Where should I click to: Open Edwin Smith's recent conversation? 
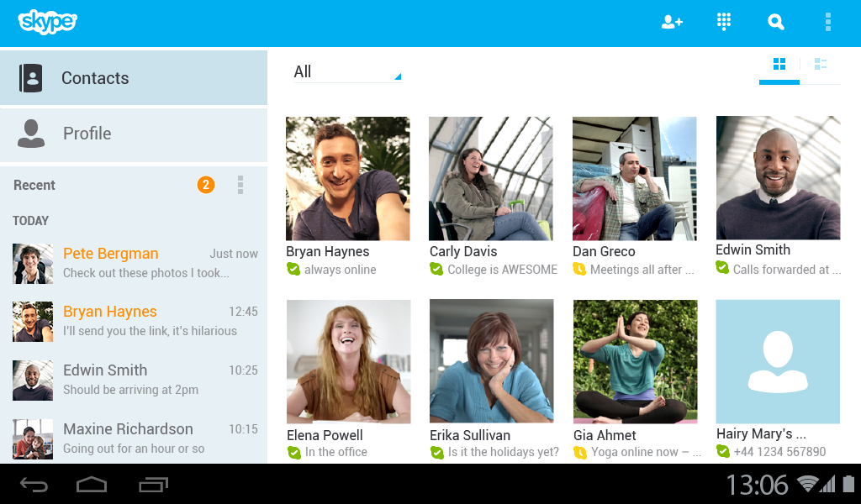tap(134, 380)
